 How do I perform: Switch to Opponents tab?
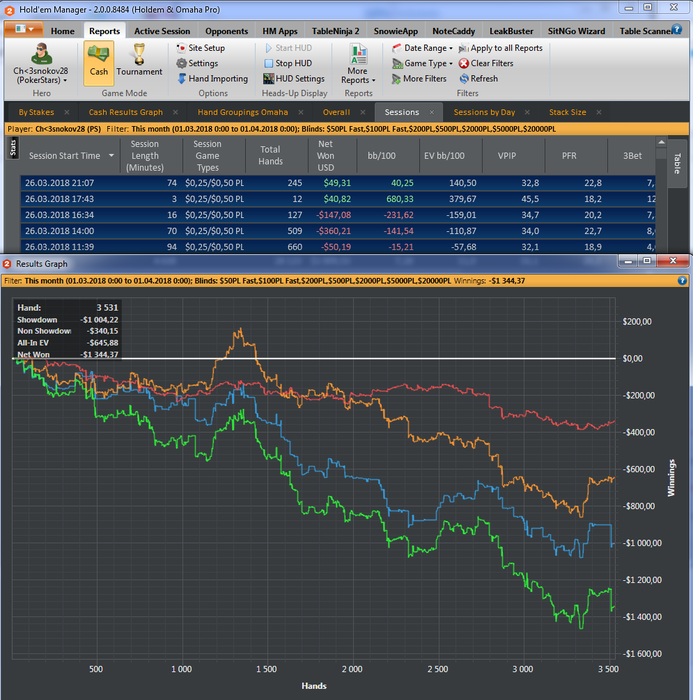(226, 31)
